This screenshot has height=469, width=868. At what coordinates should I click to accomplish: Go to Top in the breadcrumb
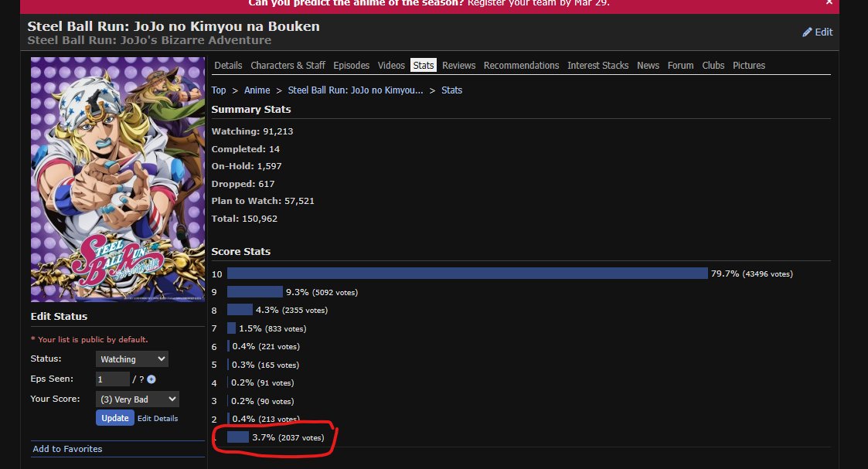(x=219, y=90)
